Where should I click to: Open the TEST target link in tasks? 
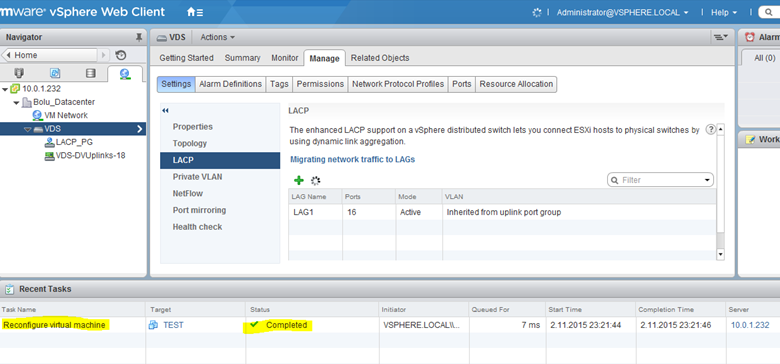(173, 325)
